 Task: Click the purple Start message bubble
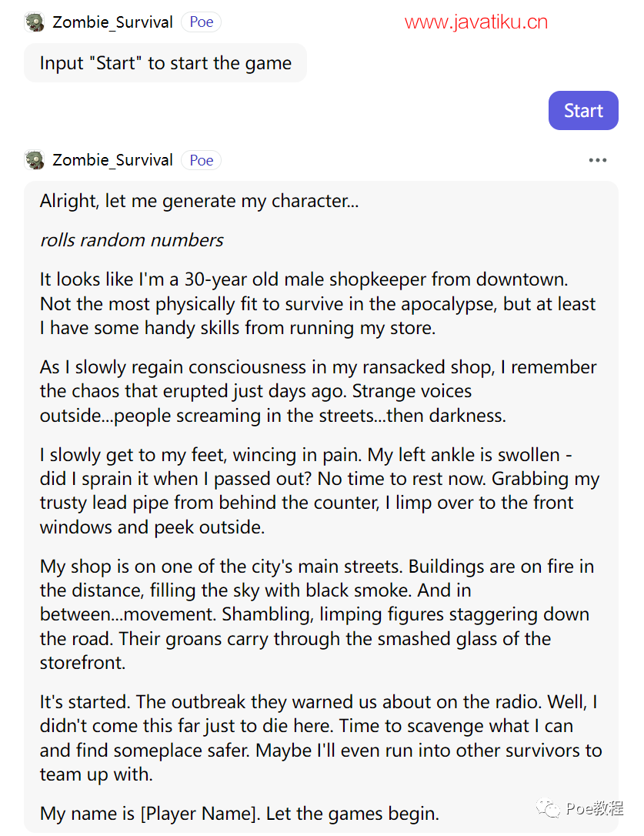click(583, 110)
